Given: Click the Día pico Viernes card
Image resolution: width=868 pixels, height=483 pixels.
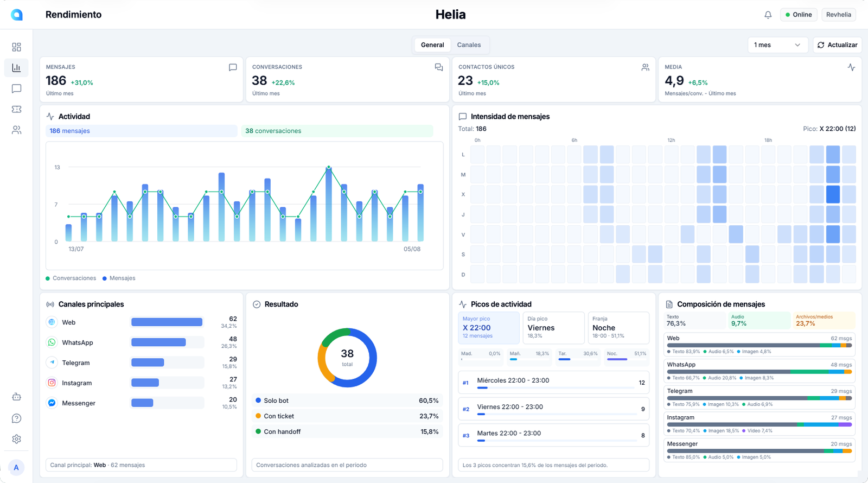Looking at the screenshot, I should pos(554,328).
